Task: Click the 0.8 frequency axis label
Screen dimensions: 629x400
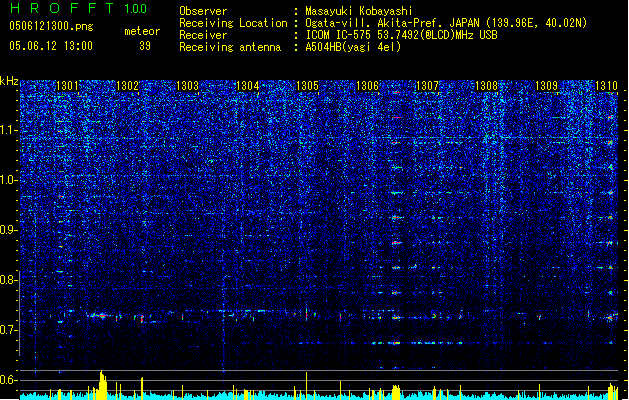Action: (x=8, y=280)
